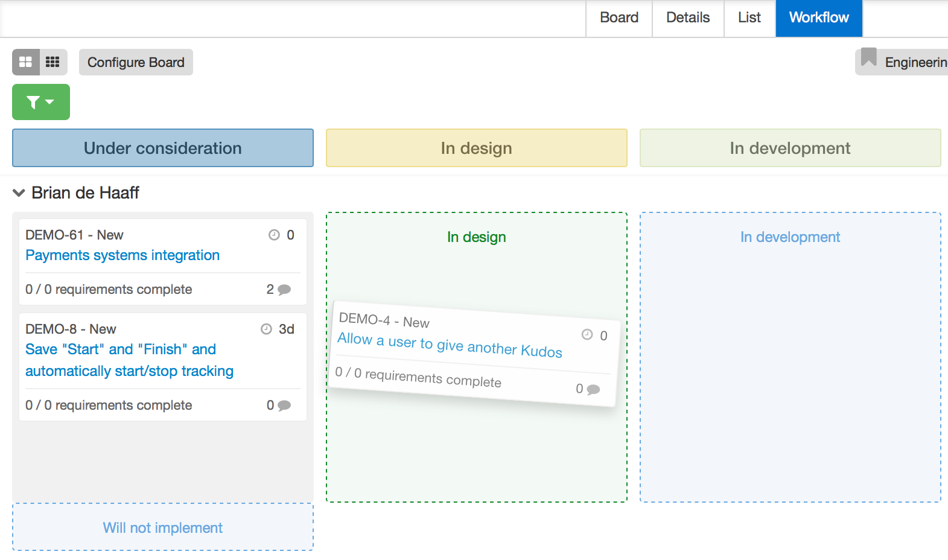948x560 pixels.
Task: Open comments bubble on DEMO-61 card
Action: (284, 290)
